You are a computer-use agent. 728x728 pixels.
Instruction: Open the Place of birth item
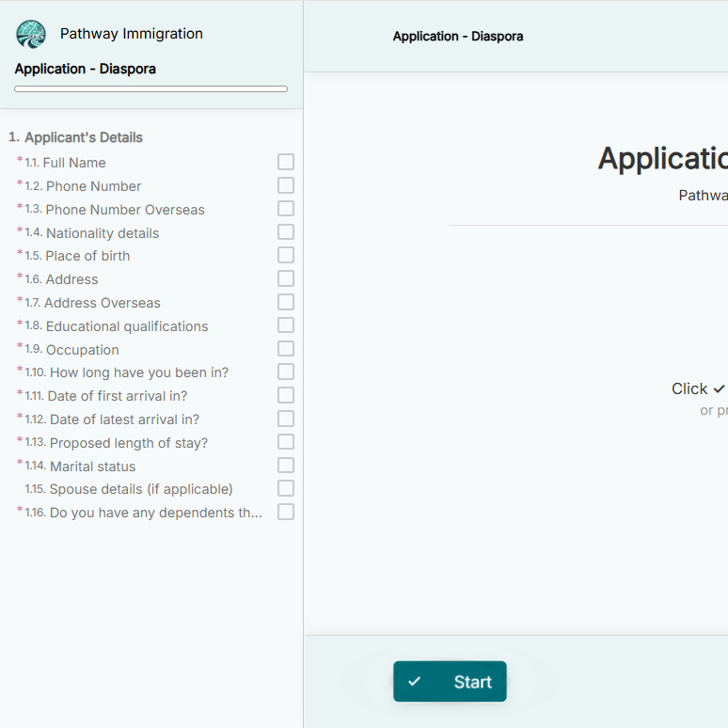pyautogui.click(x=87, y=256)
